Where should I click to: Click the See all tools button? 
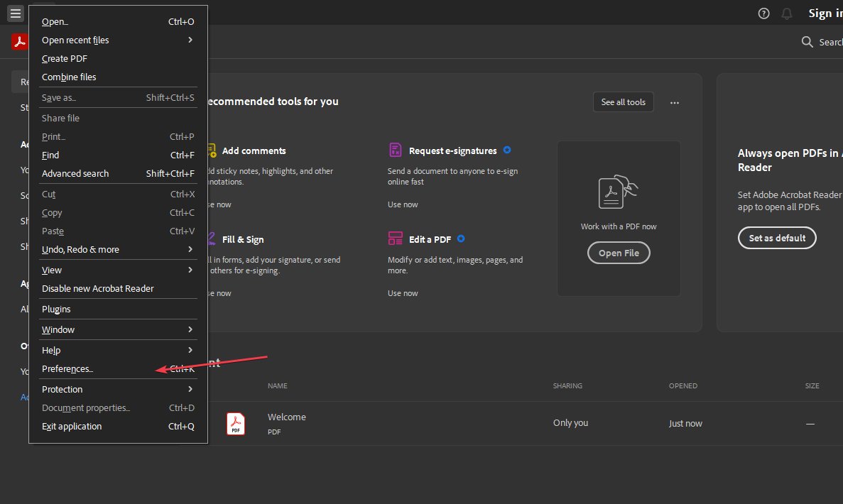pos(623,102)
